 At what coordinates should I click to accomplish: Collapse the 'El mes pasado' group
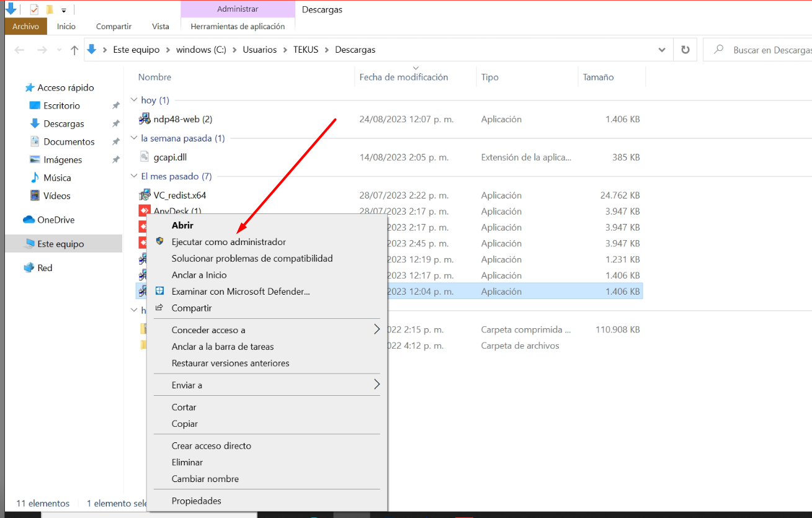[x=134, y=177]
